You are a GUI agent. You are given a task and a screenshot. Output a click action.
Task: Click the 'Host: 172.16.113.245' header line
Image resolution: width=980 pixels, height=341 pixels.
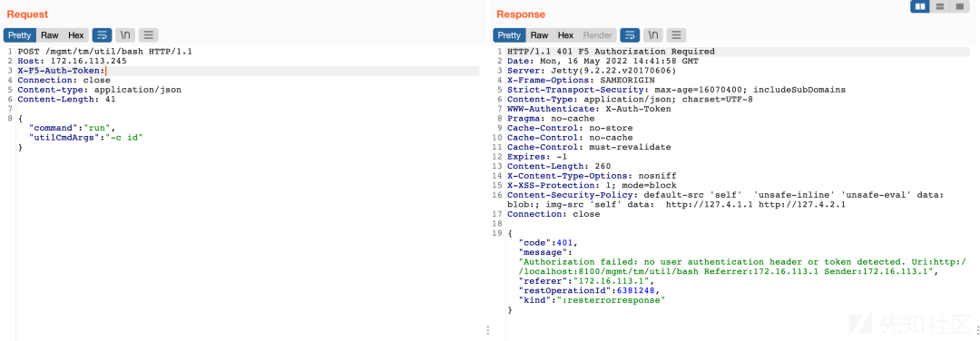tap(72, 61)
